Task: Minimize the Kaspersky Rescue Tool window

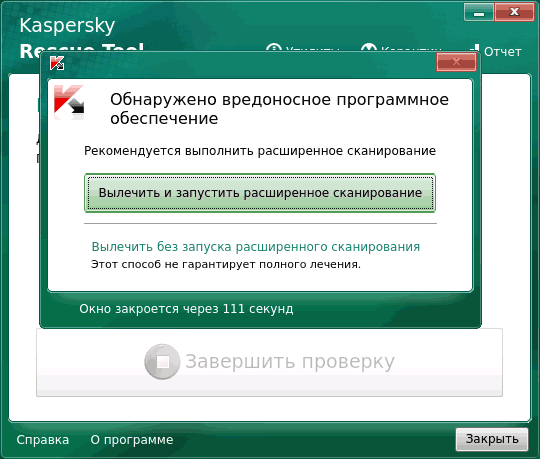Action: [479, 12]
